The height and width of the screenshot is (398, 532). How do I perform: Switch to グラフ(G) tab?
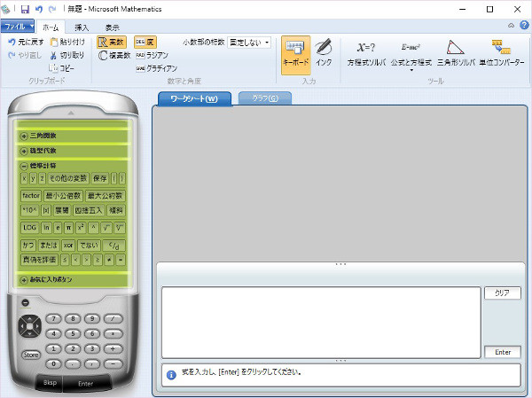coord(265,98)
